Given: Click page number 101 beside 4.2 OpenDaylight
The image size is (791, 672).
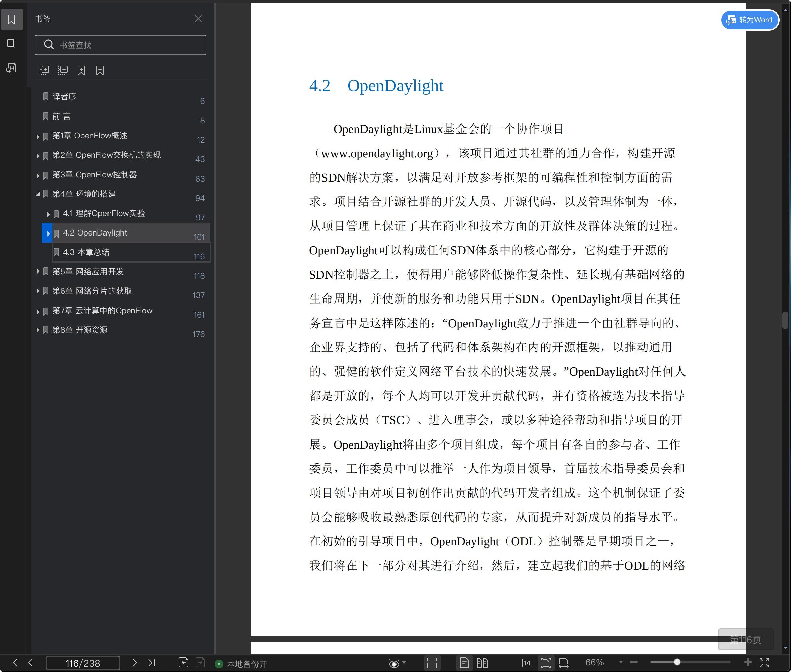Looking at the screenshot, I should (199, 237).
